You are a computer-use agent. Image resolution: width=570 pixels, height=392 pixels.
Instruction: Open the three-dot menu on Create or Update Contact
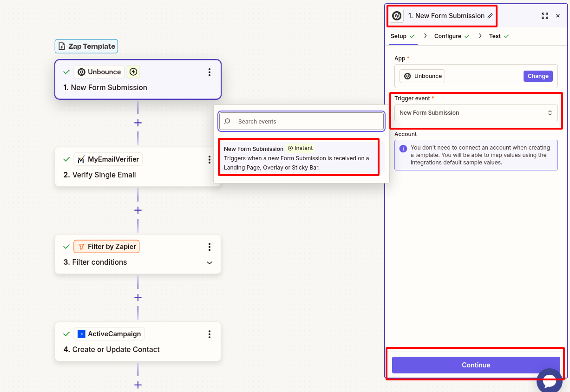(x=210, y=334)
